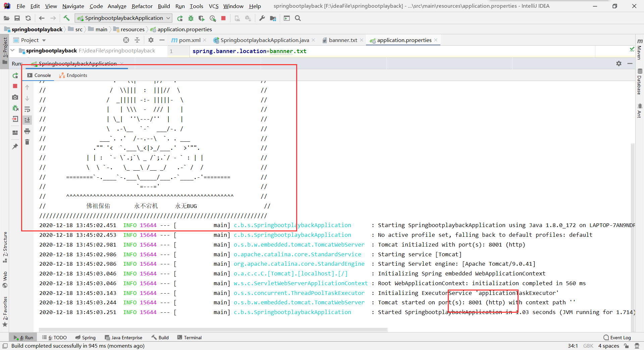The width and height of the screenshot is (644, 350).
Task: Open the Help menu
Action: [255, 6]
